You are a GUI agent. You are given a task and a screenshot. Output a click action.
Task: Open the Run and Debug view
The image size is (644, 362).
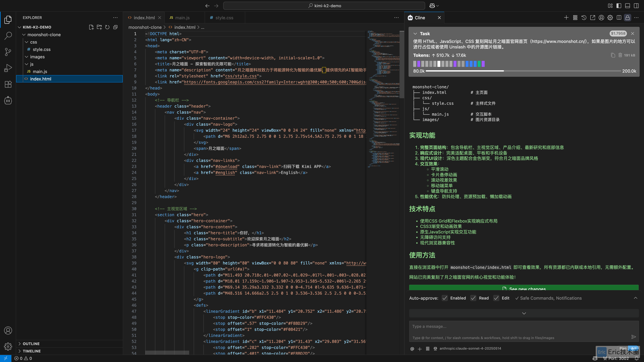8,68
